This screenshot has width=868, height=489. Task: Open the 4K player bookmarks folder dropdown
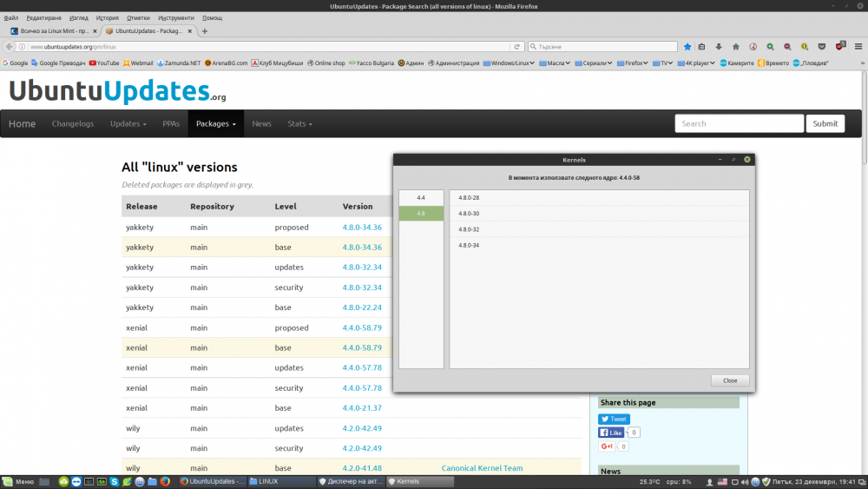click(696, 63)
